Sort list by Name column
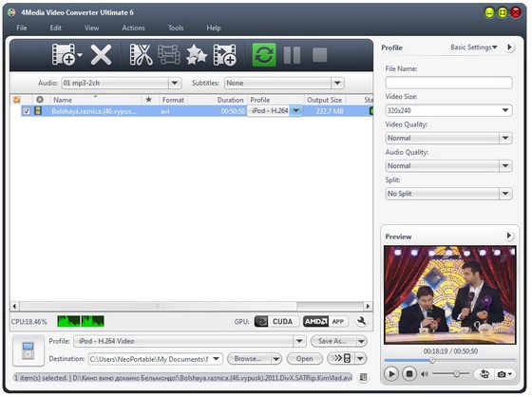This screenshot has width=532, height=397. (x=63, y=100)
